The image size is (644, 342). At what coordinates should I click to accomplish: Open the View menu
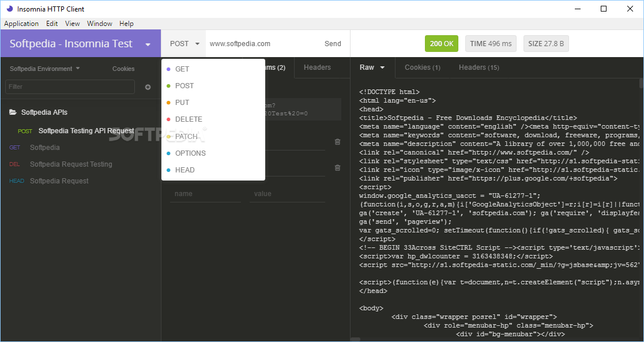point(72,24)
